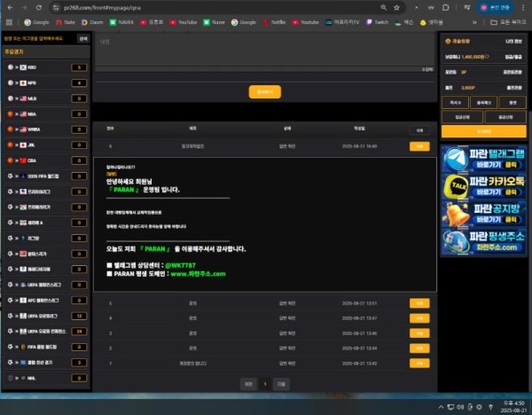Expand the MLB league row
This screenshot has height=415, width=532.
point(35,98)
